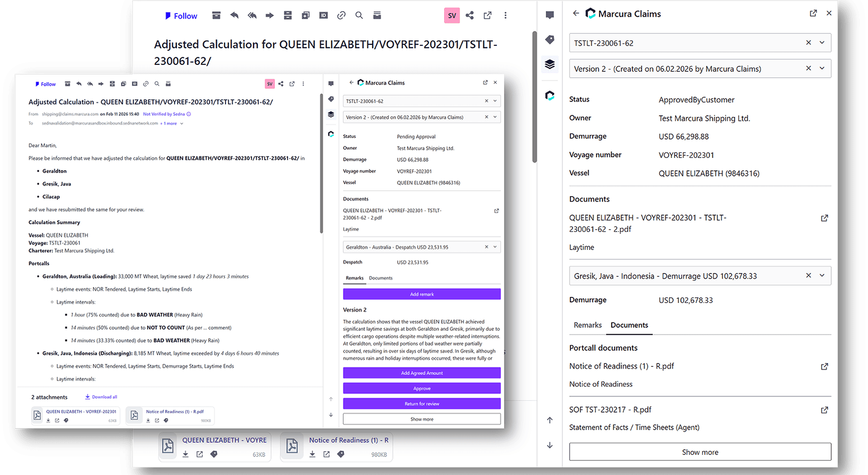The width and height of the screenshot is (868, 475).
Task: Click Return for review button
Action: [x=422, y=404]
